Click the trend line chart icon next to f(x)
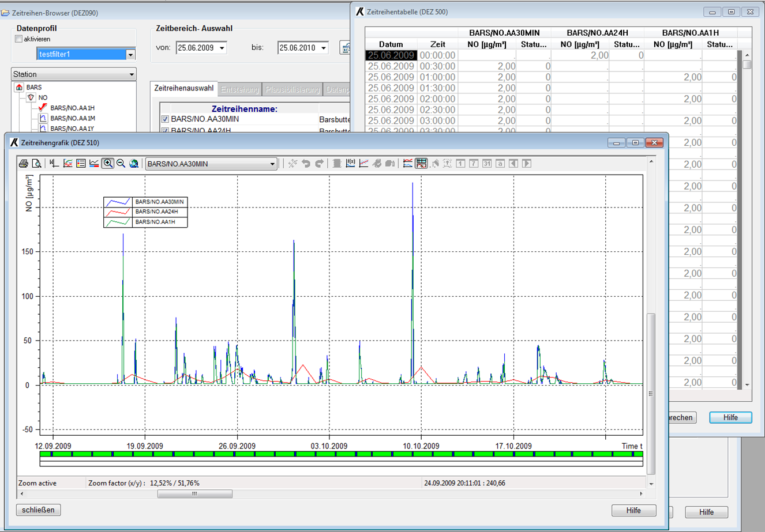 pos(363,164)
